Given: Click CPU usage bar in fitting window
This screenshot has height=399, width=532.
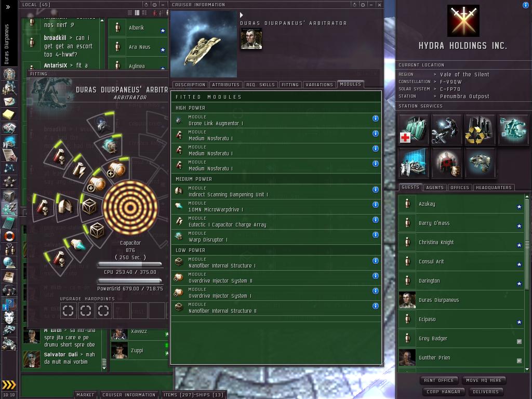Looking at the screenshot, I should 129,264.
